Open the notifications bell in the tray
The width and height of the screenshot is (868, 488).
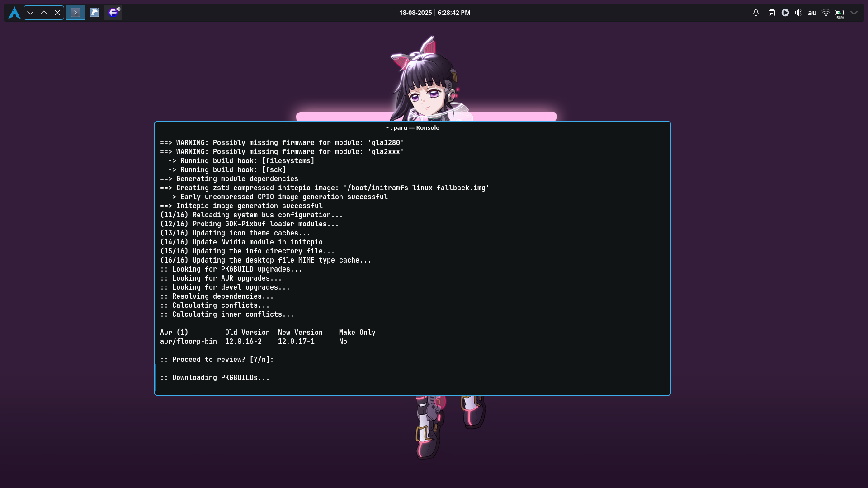point(756,13)
